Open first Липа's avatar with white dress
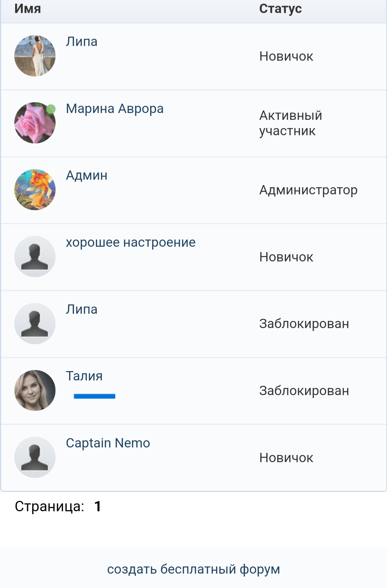This screenshot has width=387, height=588. [x=35, y=56]
